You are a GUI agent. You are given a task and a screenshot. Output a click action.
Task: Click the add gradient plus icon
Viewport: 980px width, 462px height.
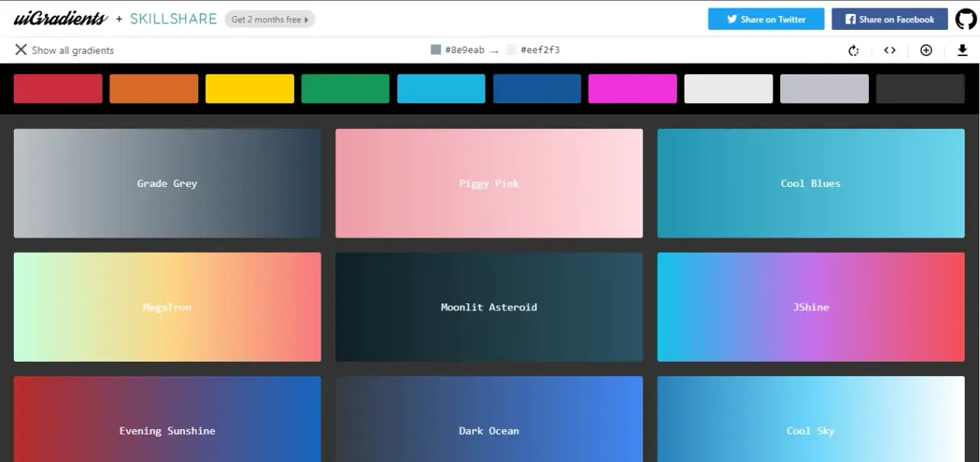coord(926,51)
